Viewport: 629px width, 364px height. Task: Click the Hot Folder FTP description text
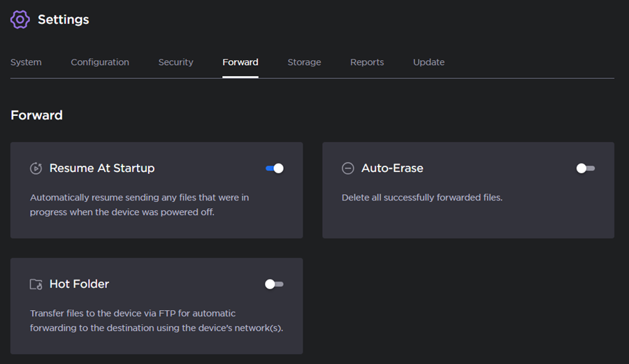click(156, 321)
